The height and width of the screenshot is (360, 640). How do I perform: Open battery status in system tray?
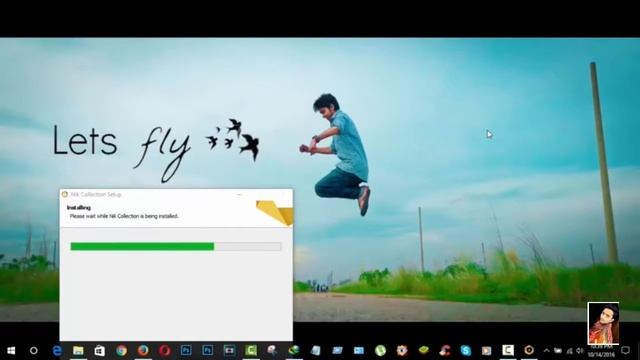558,351
